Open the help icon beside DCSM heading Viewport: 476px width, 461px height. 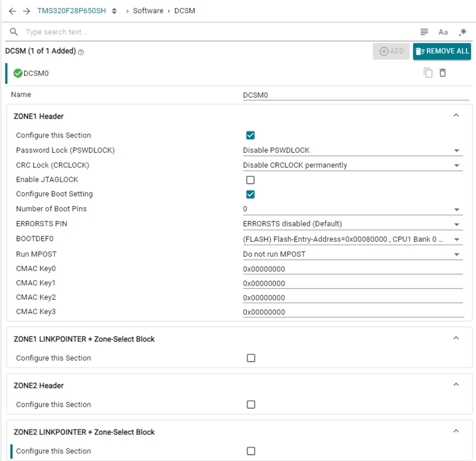pos(81,52)
